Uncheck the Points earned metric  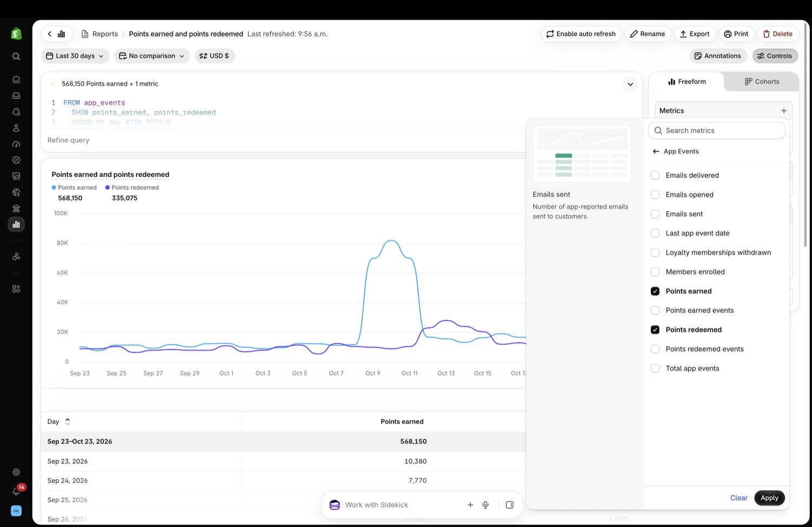click(x=655, y=291)
